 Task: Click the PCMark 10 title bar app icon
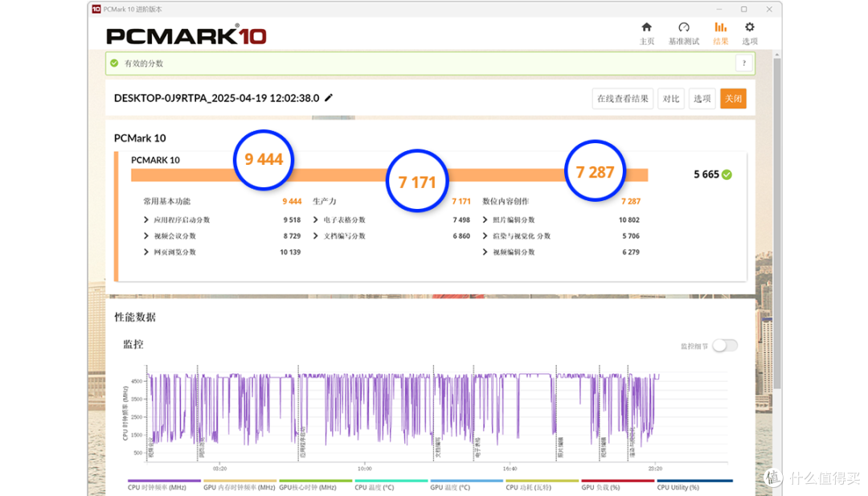click(96, 9)
